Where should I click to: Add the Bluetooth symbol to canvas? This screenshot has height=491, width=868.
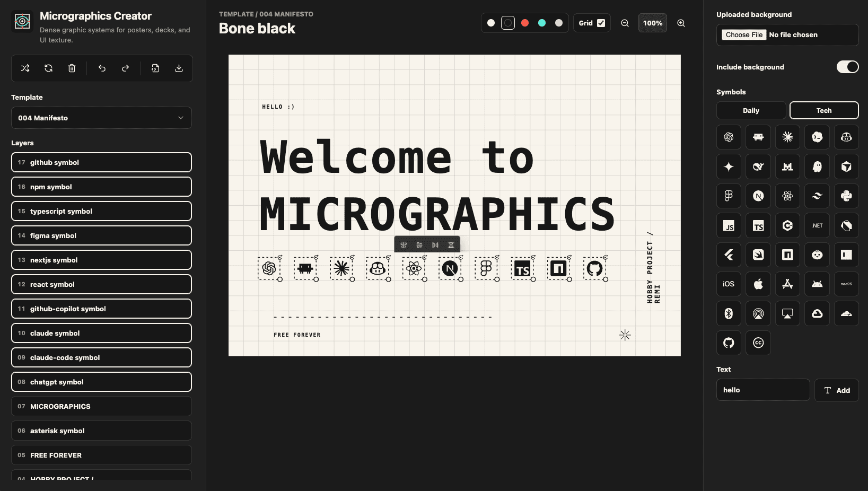(x=729, y=314)
